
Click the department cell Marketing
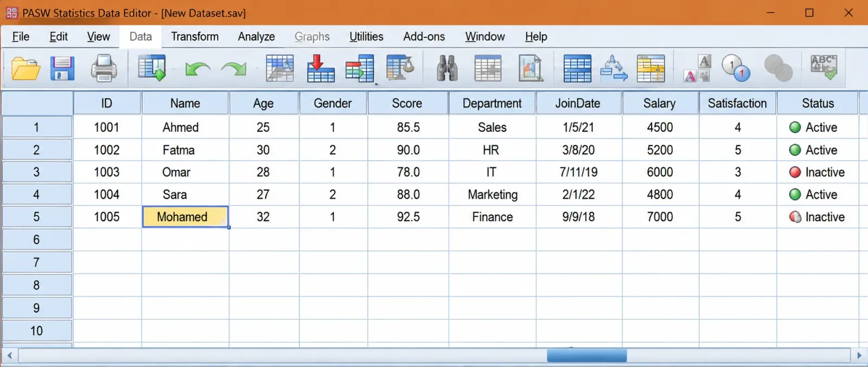point(492,194)
